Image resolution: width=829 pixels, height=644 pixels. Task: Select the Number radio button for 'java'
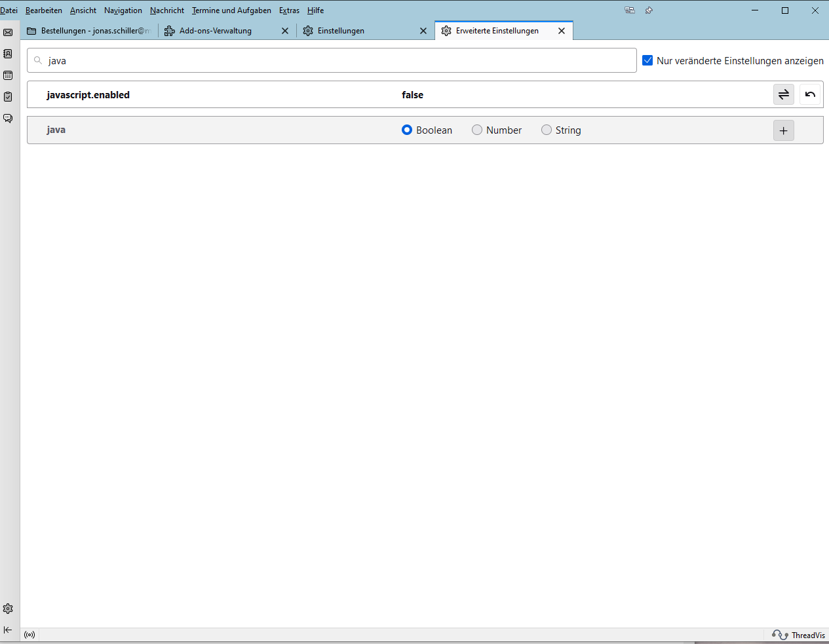(x=477, y=130)
